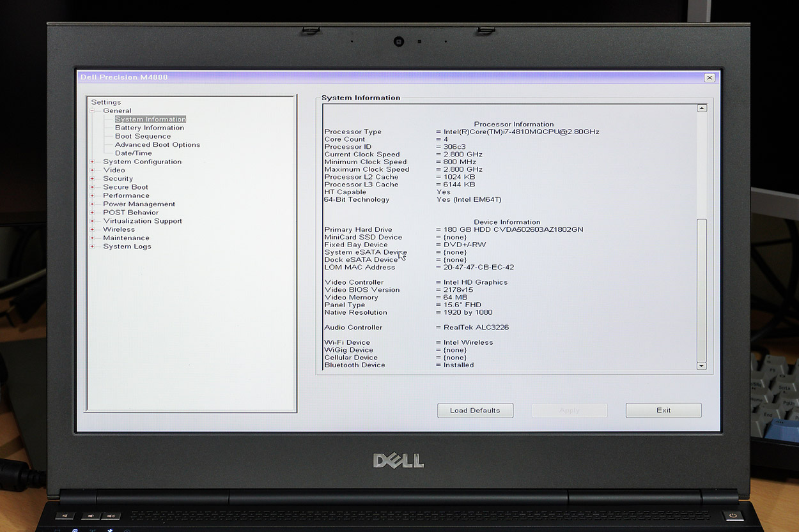Viewport: 799px width, 532px height.
Task: Click Bluetooth Device value Installed
Action: pos(459,365)
